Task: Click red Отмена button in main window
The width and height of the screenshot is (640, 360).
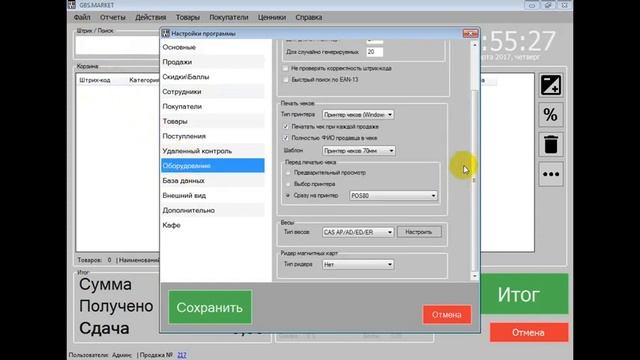Action: click(529, 333)
